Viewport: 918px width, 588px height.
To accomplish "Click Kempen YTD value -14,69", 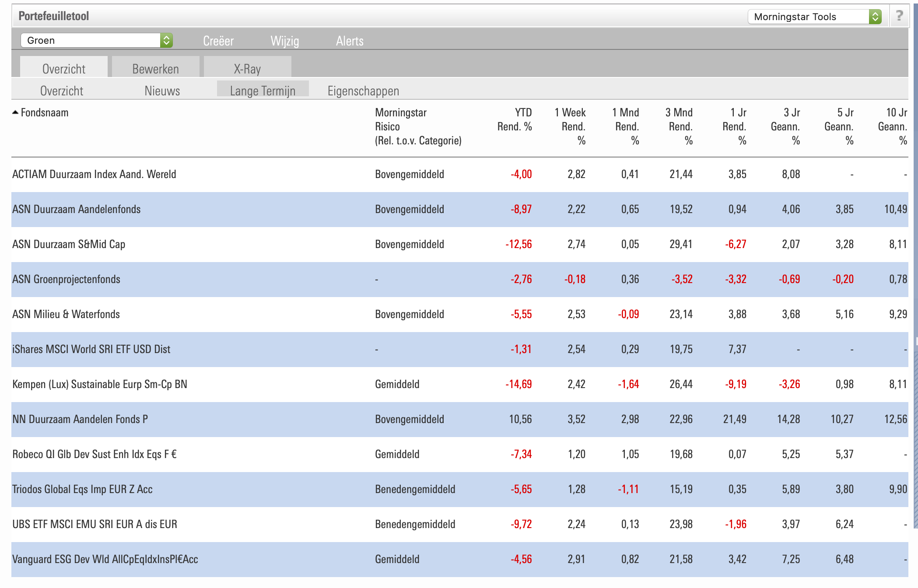I will coord(519,384).
